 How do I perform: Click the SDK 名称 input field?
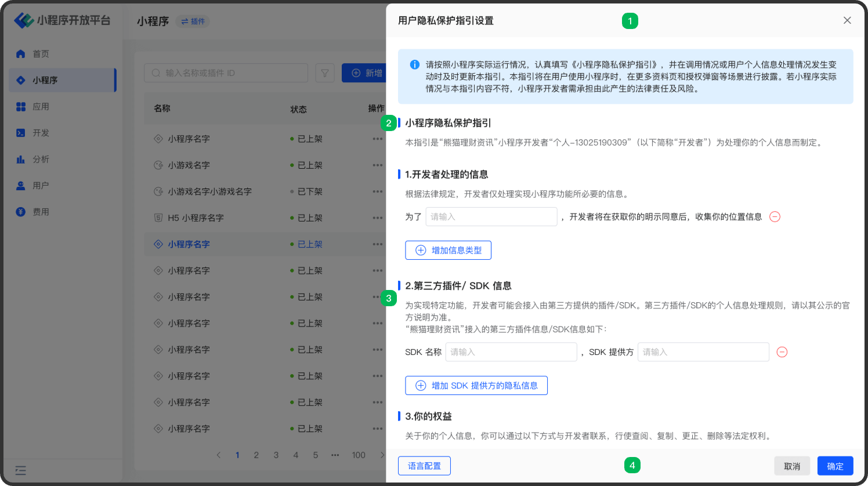pyautogui.click(x=511, y=352)
